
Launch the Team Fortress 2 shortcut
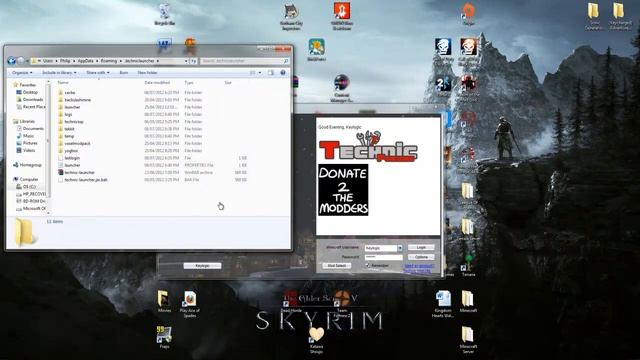342,304
